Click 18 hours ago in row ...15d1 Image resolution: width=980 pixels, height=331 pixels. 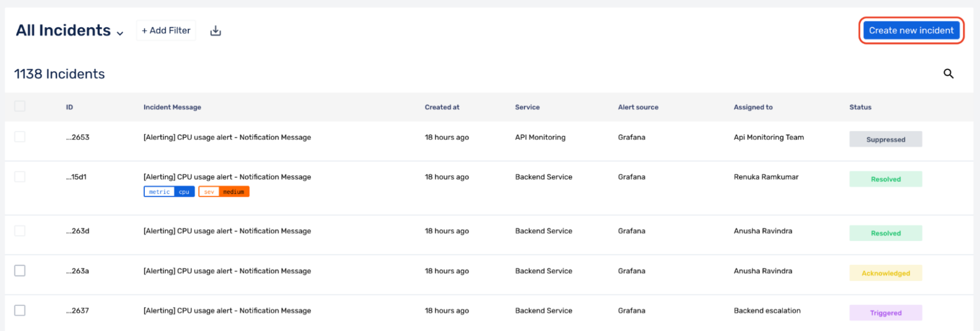[447, 177]
